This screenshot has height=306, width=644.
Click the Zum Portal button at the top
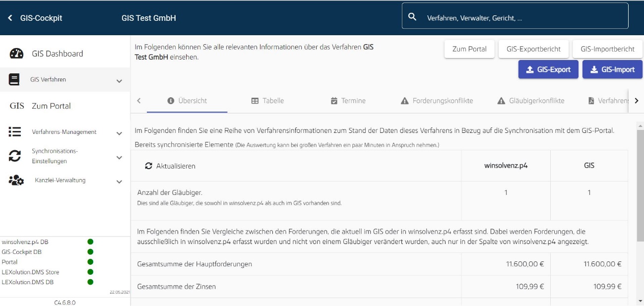[469, 49]
